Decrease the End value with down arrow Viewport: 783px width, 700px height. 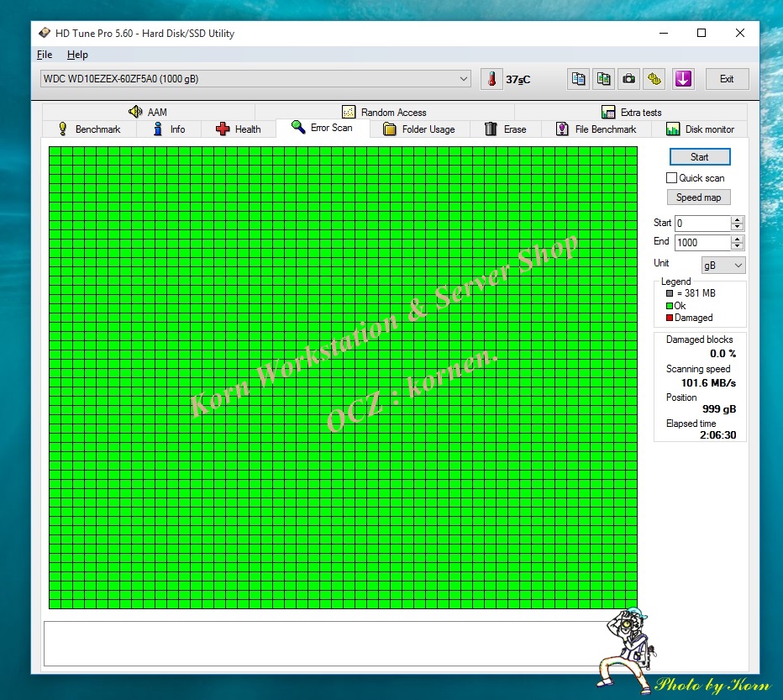[737, 246]
